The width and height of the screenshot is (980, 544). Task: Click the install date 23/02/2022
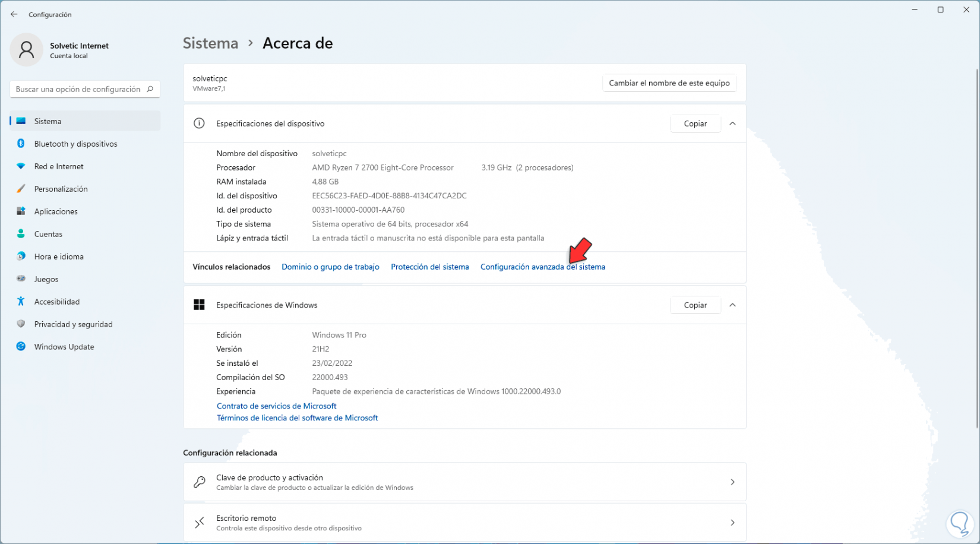[332, 363]
